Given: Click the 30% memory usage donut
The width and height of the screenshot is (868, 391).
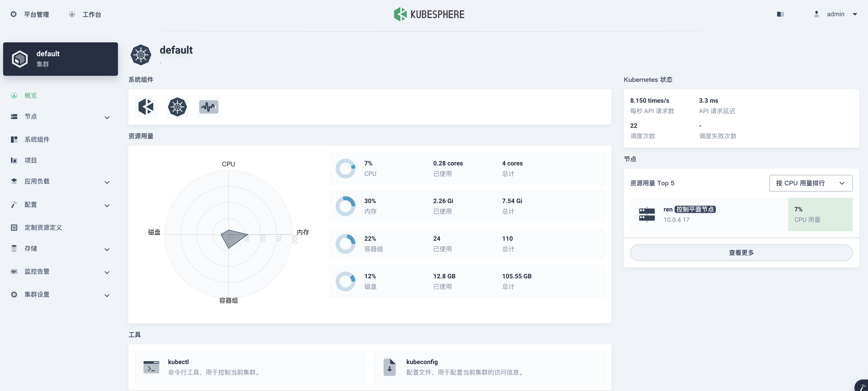Looking at the screenshot, I should click(345, 206).
